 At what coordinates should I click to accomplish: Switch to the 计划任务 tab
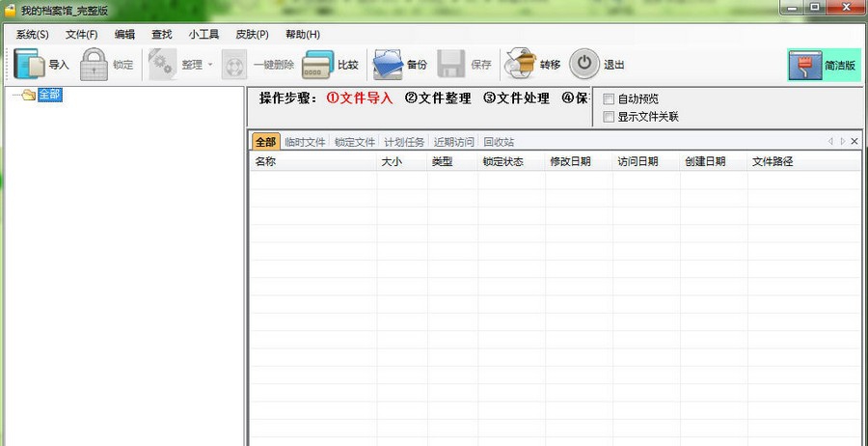(404, 142)
